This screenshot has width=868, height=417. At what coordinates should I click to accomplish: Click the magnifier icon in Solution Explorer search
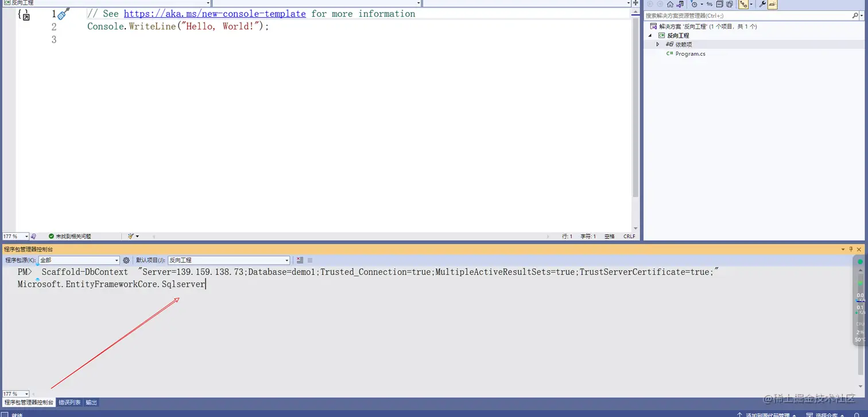(855, 16)
